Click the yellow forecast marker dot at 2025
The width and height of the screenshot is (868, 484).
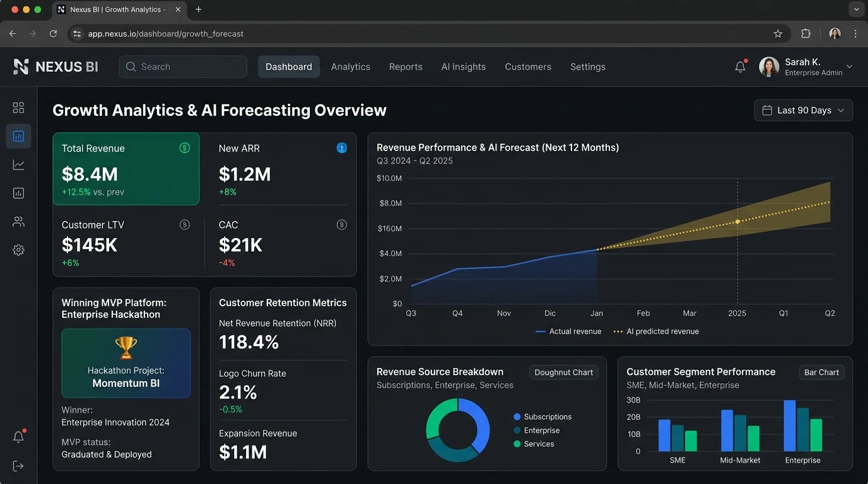coord(737,222)
